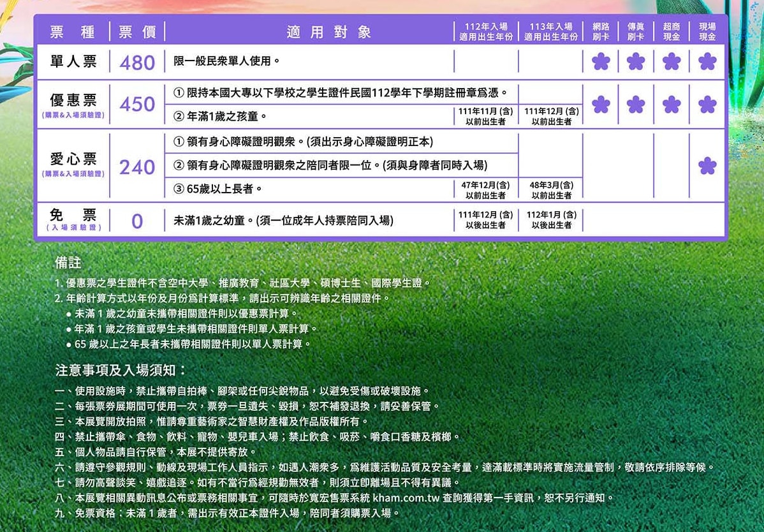Select the 網路刷卡 flower icon for 優惠票
The image size is (764, 532).
coord(600,103)
